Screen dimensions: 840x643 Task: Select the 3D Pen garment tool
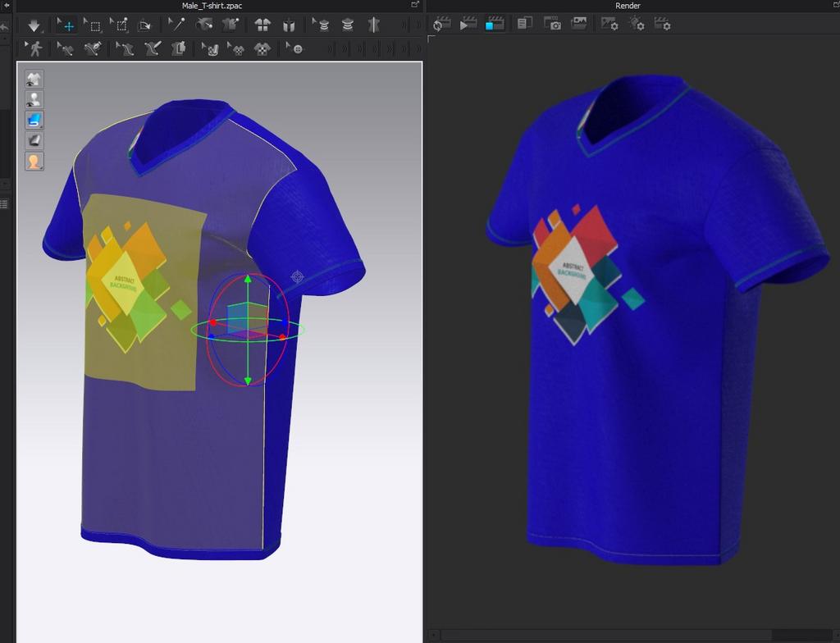click(152, 49)
